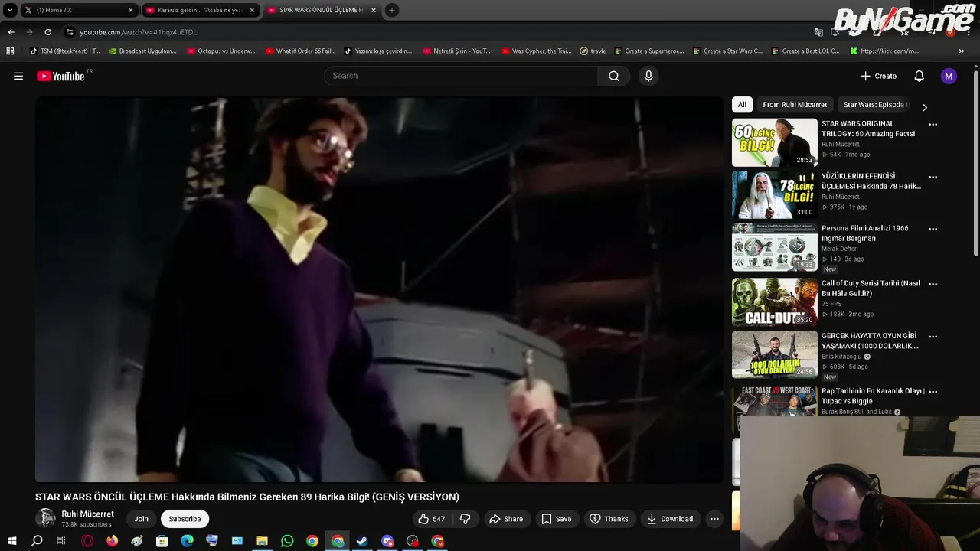Open Create a Star Wars bookmark

(727, 51)
